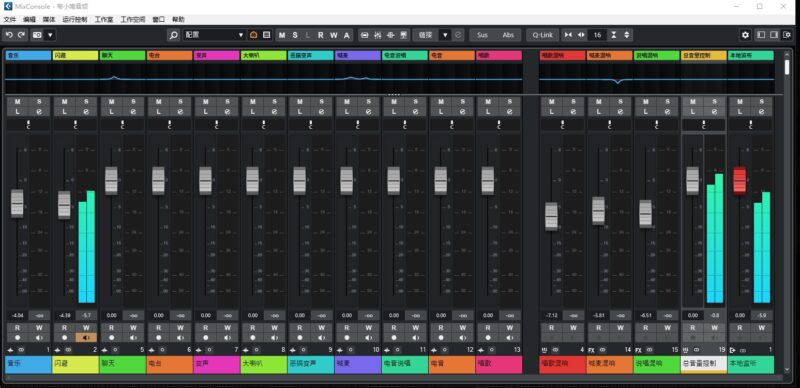Image resolution: width=800 pixels, height=388 pixels.
Task: Click the up/down stepper beside 16
Action: (627, 35)
